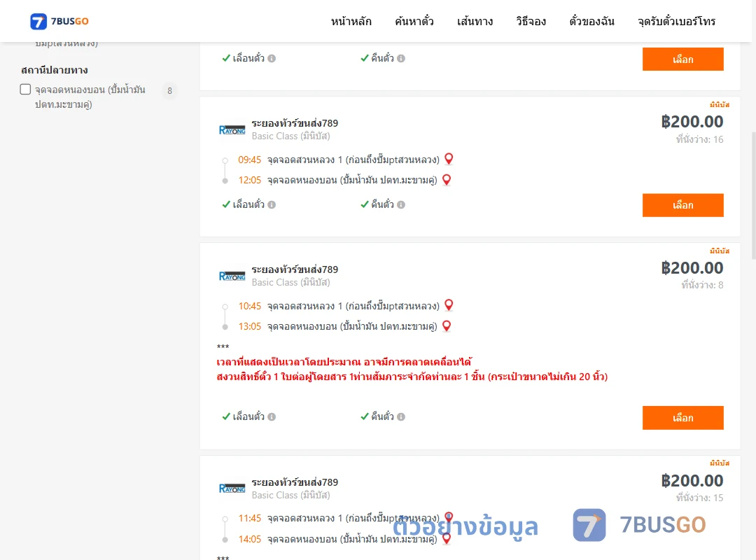Select the 09:45 trip with เลือก button

click(682, 205)
